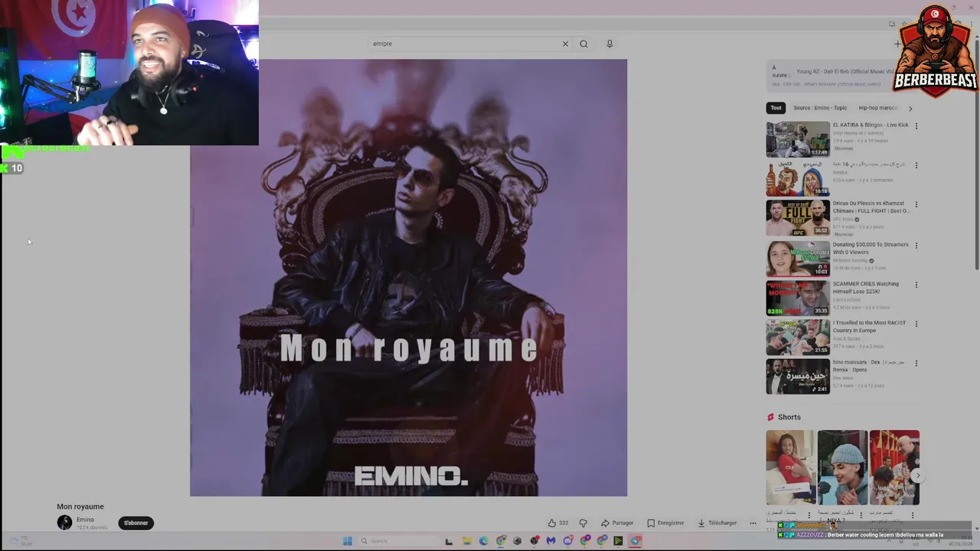This screenshot has height=551, width=980.
Task: Open the purple 'M' app icon on the taskbar
Action: (551, 541)
